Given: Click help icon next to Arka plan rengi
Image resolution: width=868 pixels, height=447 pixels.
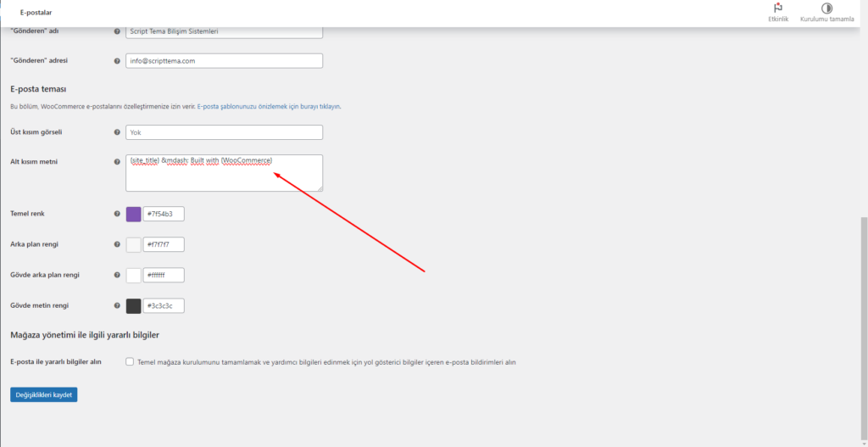Looking at the screenshot, I should [x=117, y=244].
